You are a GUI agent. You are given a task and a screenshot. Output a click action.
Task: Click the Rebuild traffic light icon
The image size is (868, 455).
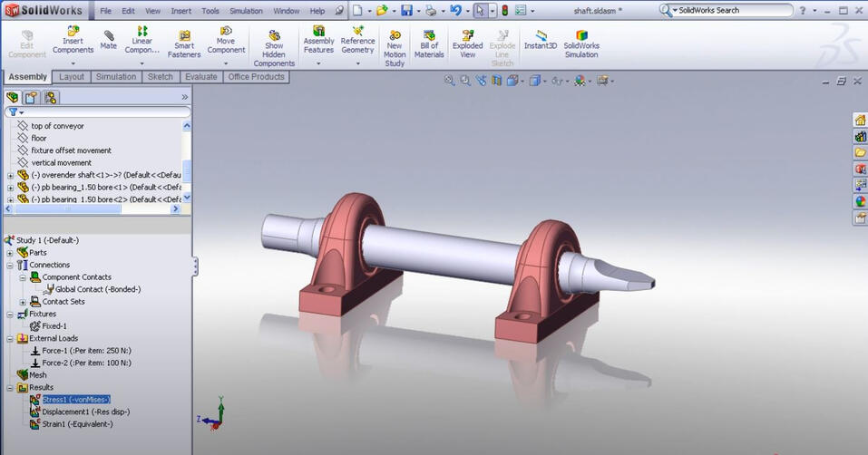pyautogui.click(x=504, y=11)
